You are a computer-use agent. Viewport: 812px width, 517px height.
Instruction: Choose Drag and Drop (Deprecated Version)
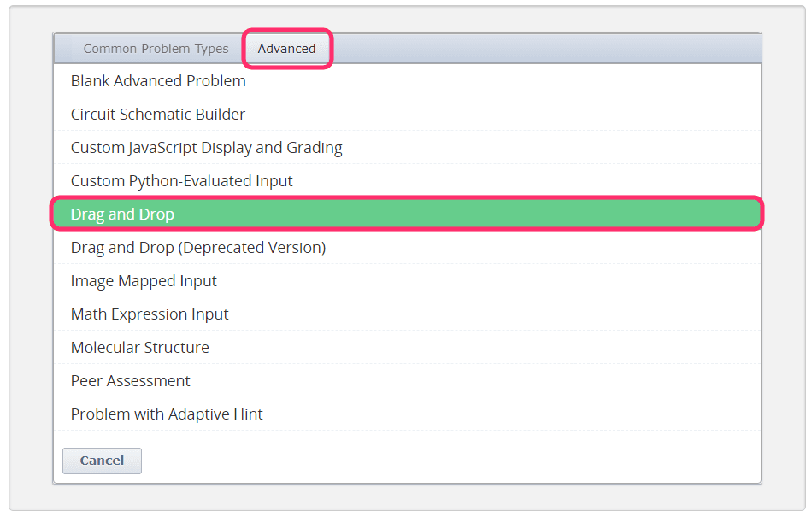tap(197, 248)
